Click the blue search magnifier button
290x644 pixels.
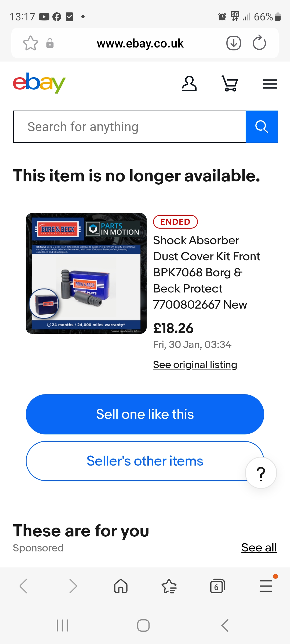click(x=262, y=127)
